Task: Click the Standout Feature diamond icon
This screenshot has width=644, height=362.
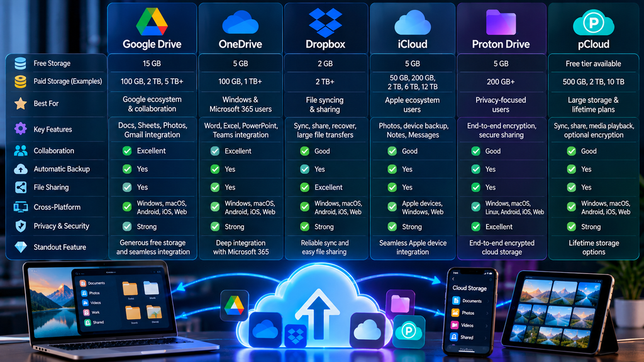Action: [21, 247]
